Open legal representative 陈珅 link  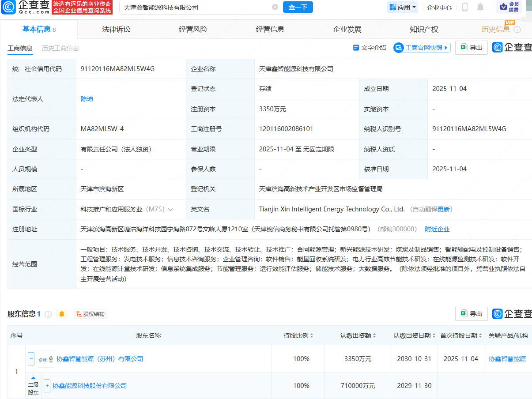click(87, 99)
